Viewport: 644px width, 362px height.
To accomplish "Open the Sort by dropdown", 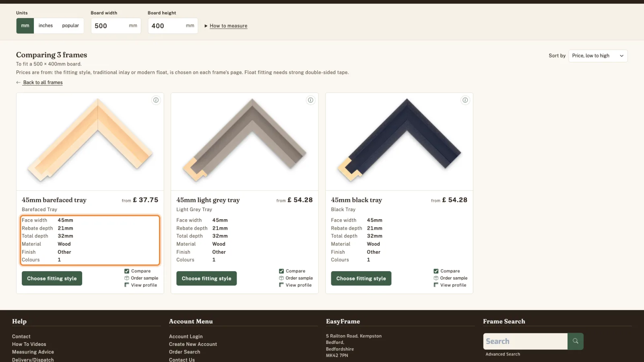I will click(x=598, y=56).
